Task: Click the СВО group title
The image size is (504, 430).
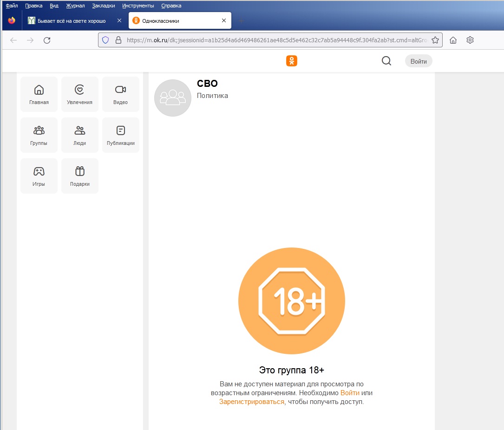Action: [x=207, y=84]
